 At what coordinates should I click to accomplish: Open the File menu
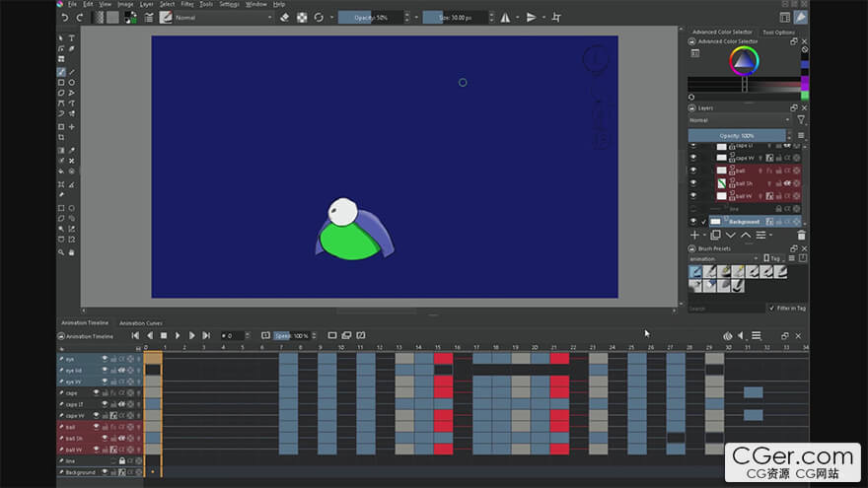[72, 4]
